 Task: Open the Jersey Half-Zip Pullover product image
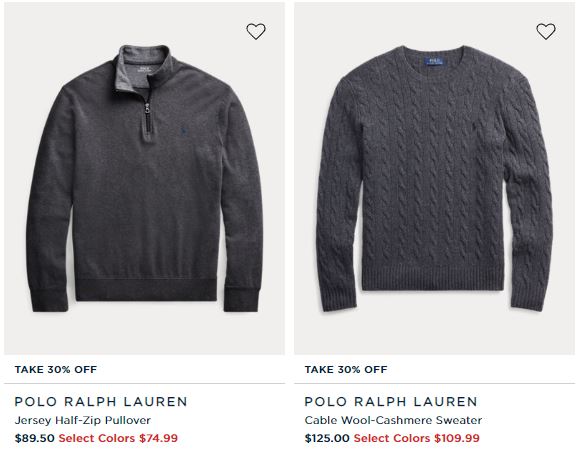point(144,178)
